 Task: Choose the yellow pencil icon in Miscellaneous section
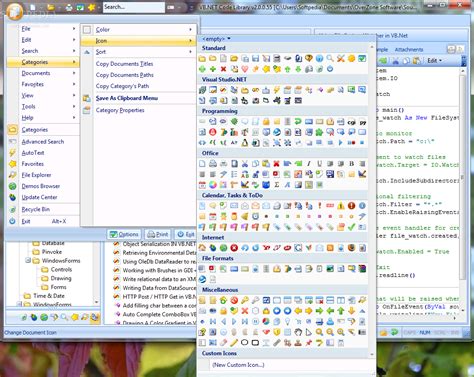click(234, 343)
